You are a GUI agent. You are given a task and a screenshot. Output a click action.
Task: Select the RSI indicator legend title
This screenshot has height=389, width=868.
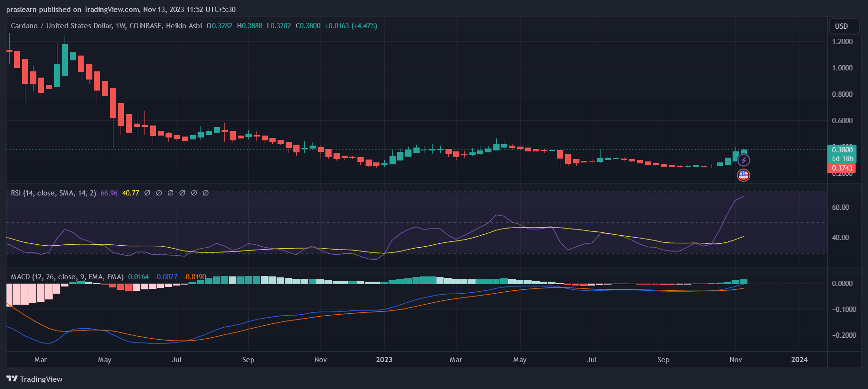coord(53,193)
